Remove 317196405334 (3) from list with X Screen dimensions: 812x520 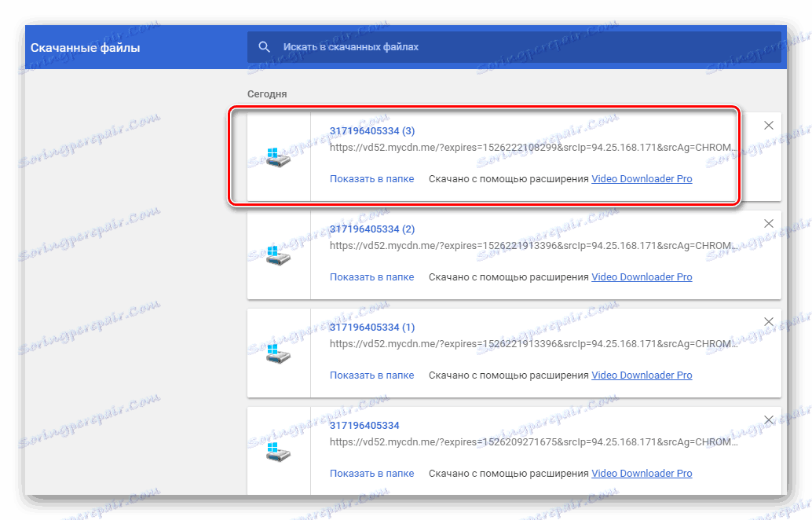(x=769, y=126)
